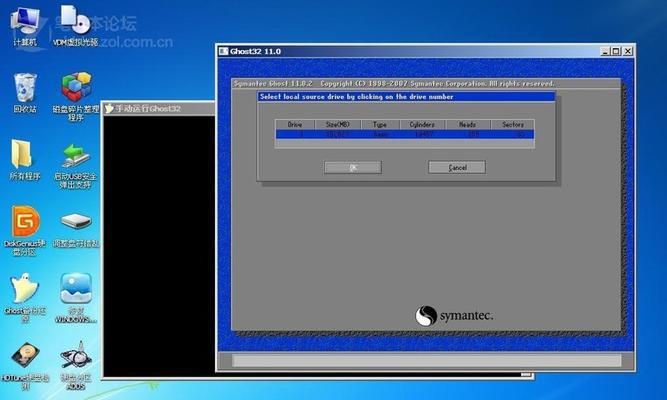The image size is (667, 400).
Task: Click the Drive column header
Action: point(295,125)
